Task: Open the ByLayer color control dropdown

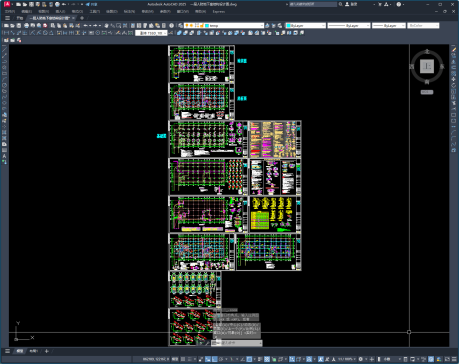Action: coord(305,25)
